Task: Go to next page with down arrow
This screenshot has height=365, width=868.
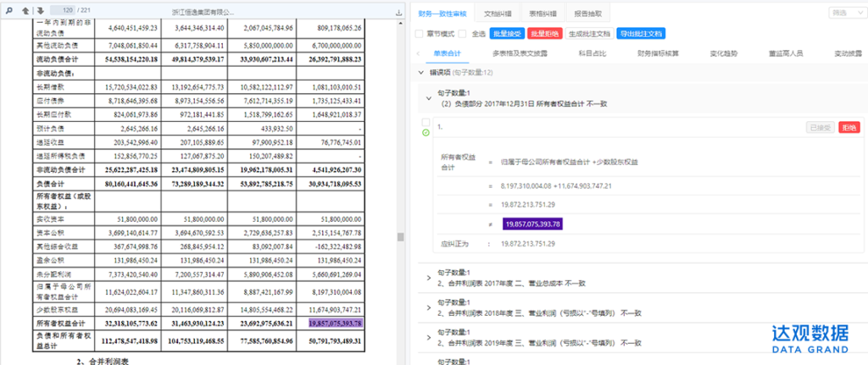Action: tap(39, 11)
